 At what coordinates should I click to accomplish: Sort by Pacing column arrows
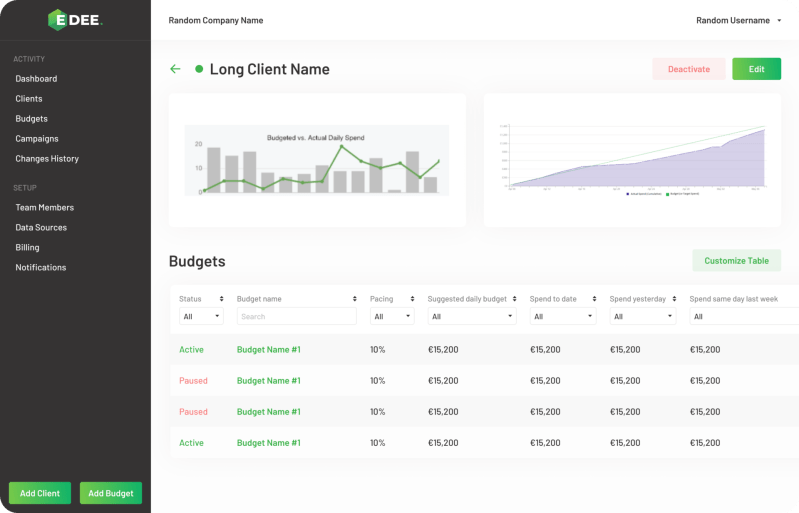point(412,299)
